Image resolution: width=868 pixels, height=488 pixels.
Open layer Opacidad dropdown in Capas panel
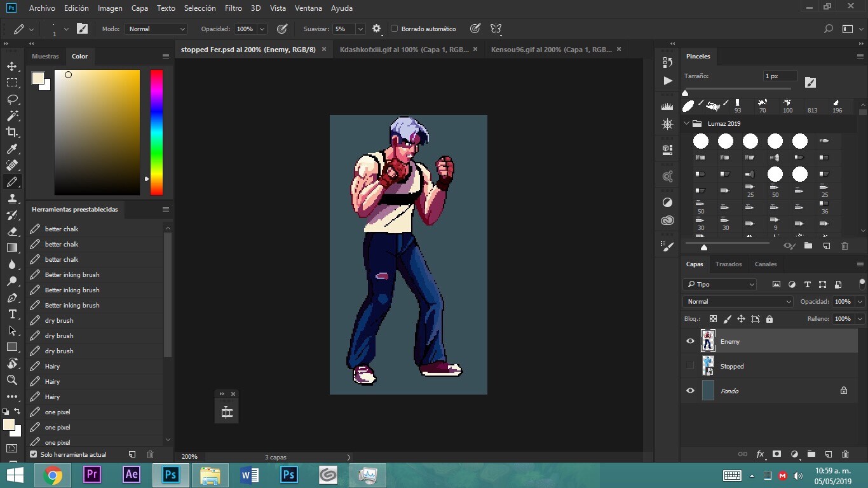coord(860,301)
